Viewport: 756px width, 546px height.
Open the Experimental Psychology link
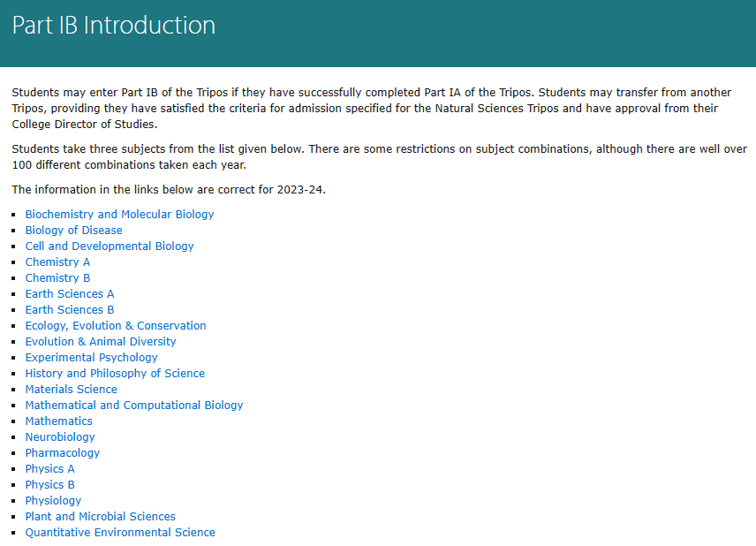[91, 358]
